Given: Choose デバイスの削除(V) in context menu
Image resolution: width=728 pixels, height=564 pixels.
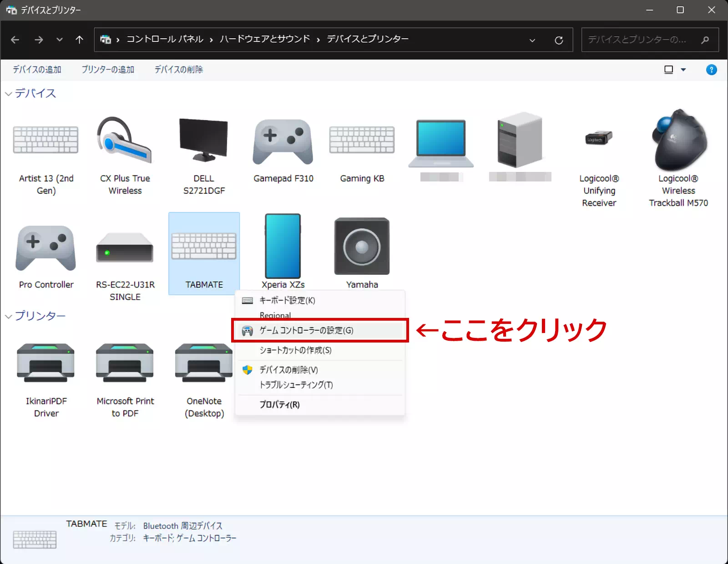Looking at the screenshot, I should (x=319, y=370).
